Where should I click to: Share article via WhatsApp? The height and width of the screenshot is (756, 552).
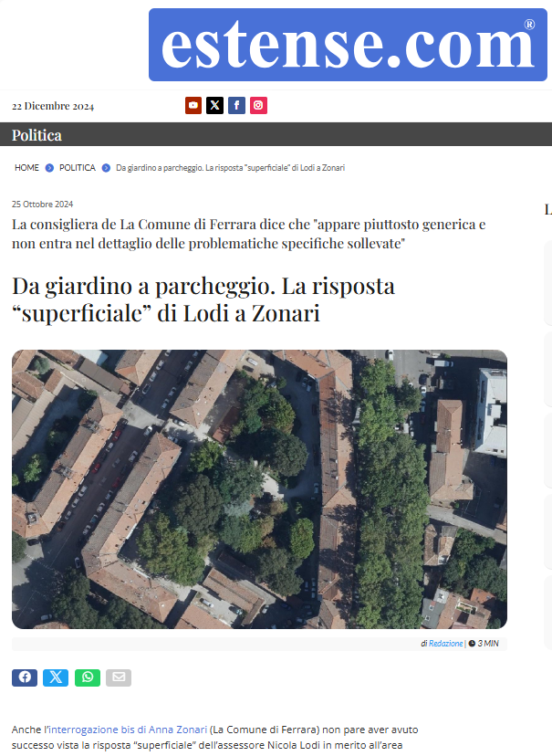88,677
